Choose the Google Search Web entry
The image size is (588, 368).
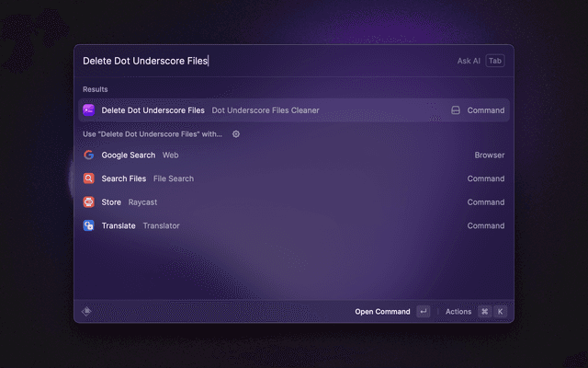(x=276, y=155)
